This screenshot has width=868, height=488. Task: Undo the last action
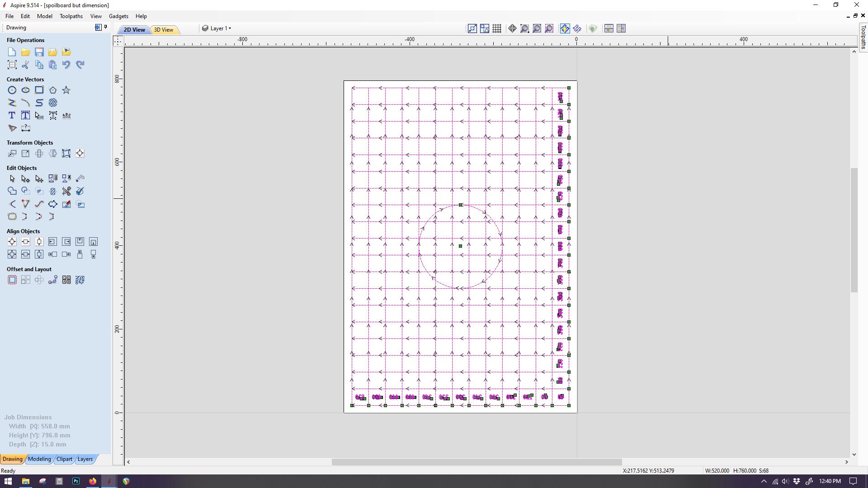pos(66,65)
